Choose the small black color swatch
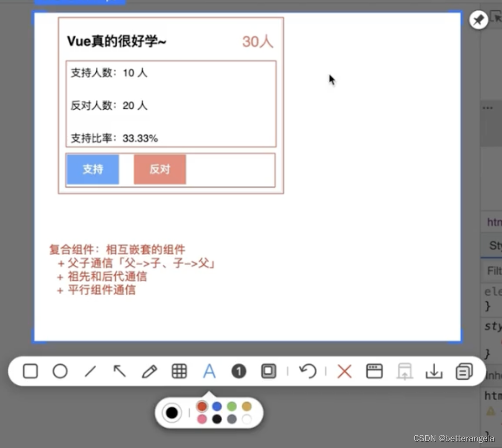The height and width of the screenshot is (448, 502). click(x=217, y=419)
